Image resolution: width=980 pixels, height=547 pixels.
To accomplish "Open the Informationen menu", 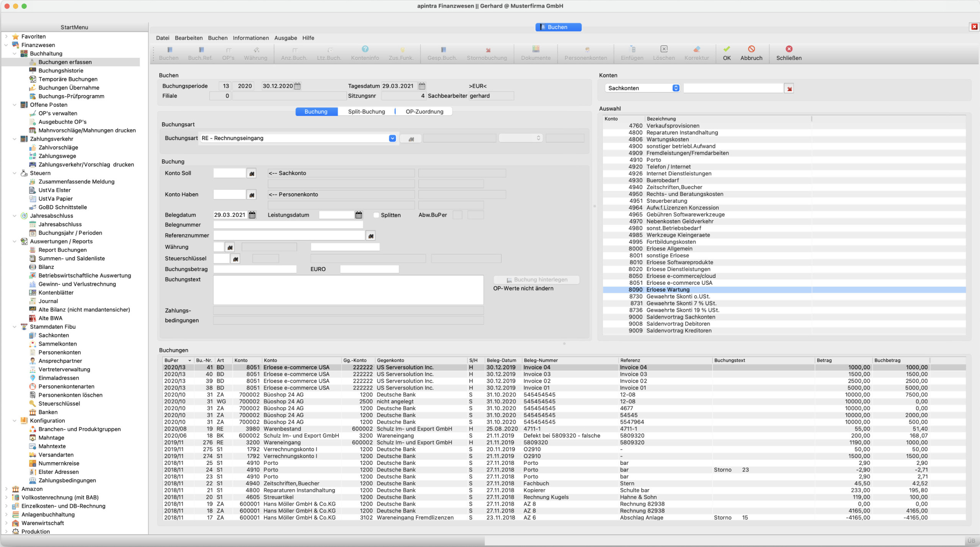I will [x=250, y=38].
